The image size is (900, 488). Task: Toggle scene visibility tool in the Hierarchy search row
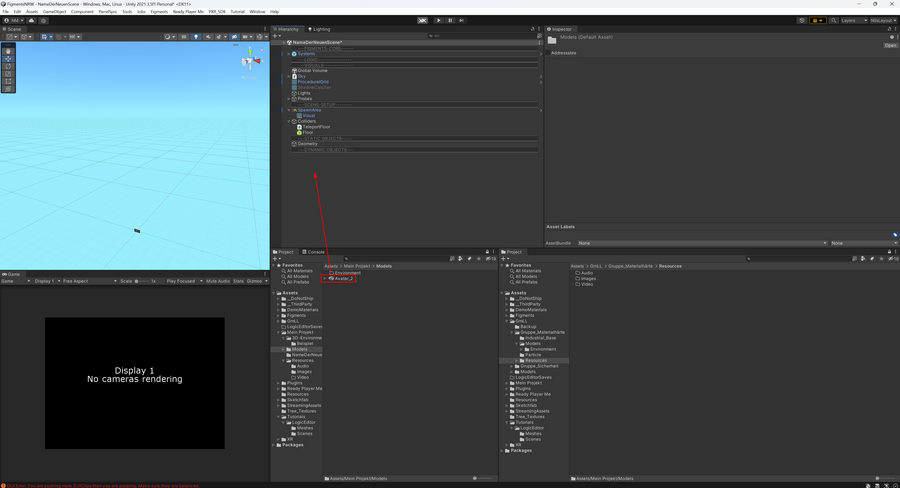[x=539, y=36]
